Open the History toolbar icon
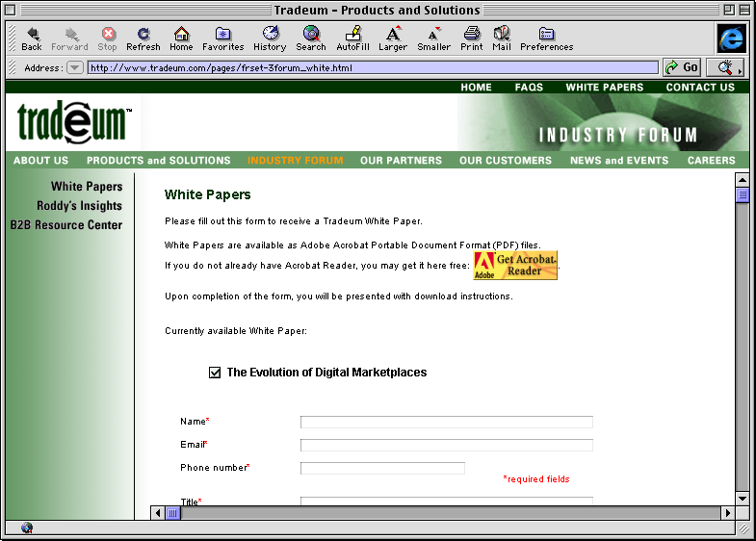 270,39
